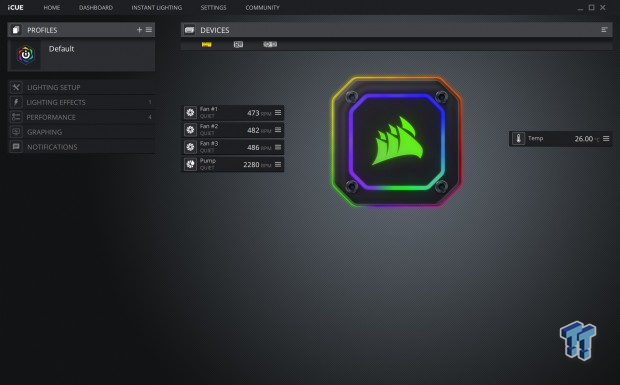
Task: Expand the Fan #3 options menu
Action: 278,147
